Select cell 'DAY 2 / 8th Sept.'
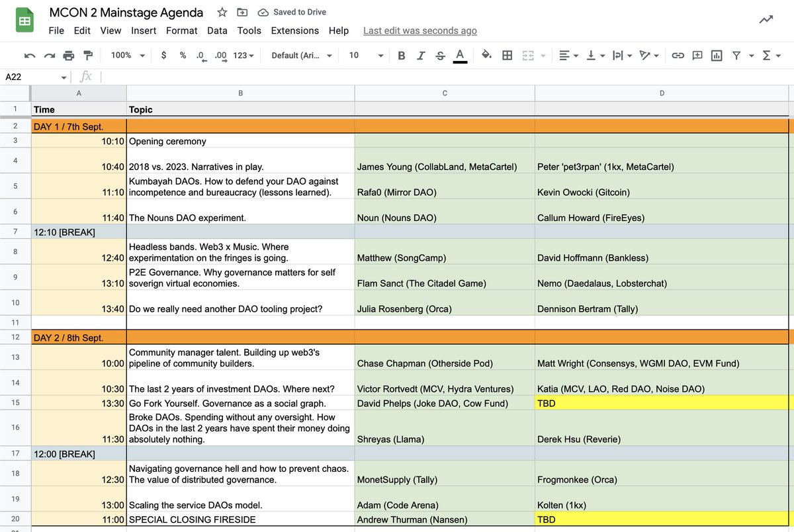 79,337
